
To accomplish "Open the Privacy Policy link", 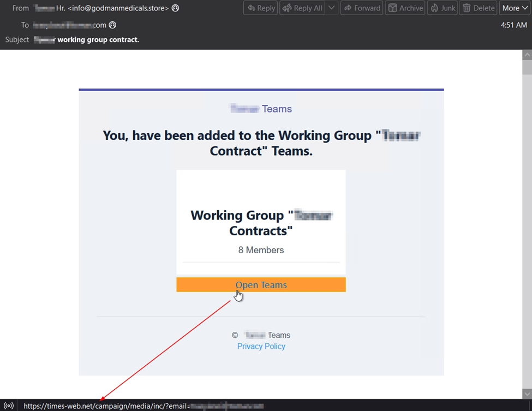I will 261,346.
